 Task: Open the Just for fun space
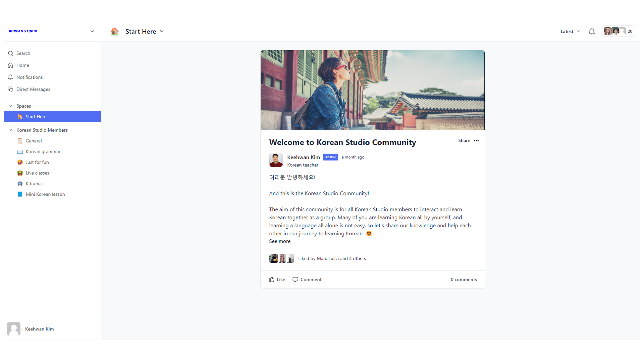coord(52,162)
